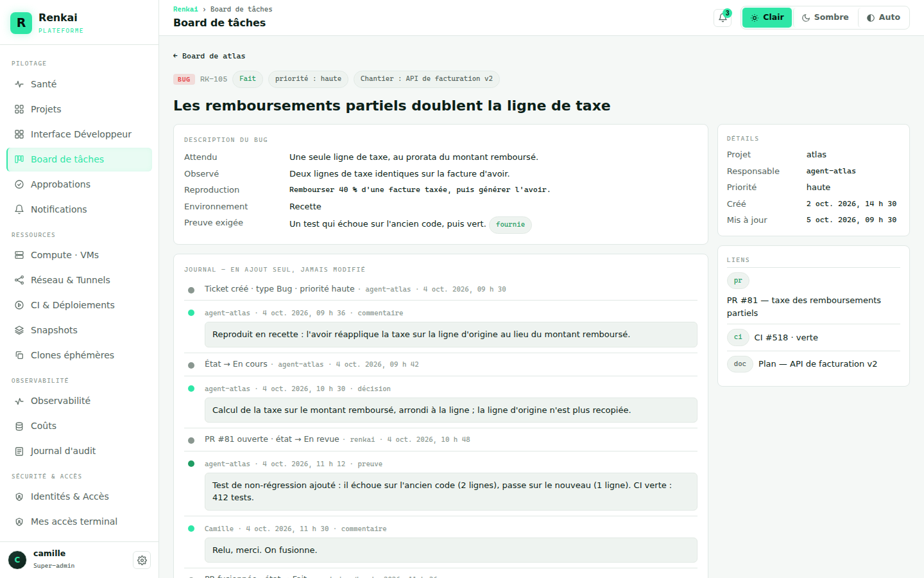Click the Compute · VMs icon
Viewport: 924px width, 578px height.
19,255
